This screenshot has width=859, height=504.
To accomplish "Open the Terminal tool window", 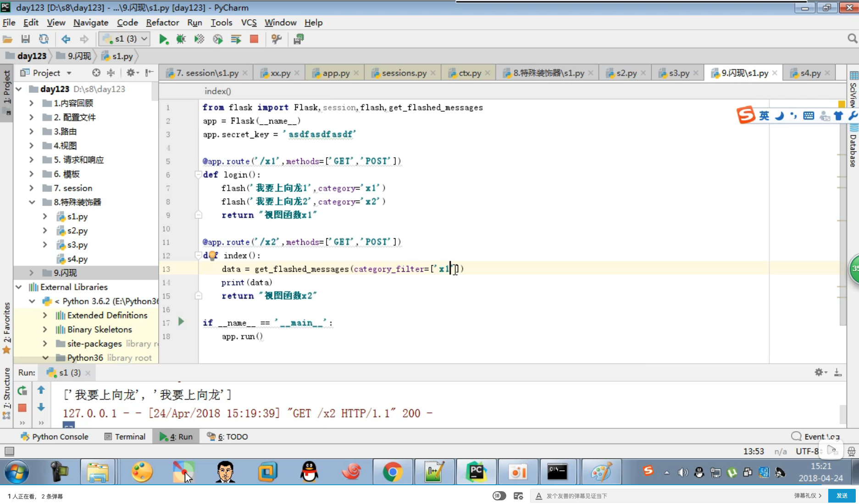I will [x=125, y=437].
